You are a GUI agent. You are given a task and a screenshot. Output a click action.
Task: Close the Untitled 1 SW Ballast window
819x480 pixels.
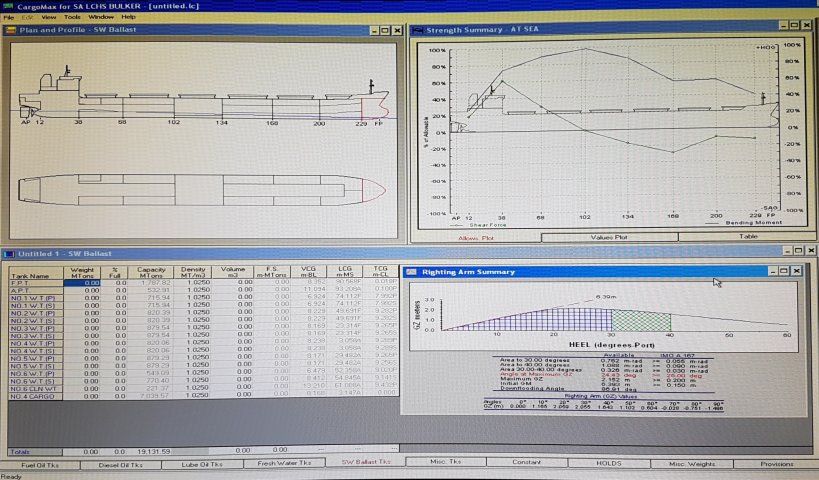(x=811, y=251)
